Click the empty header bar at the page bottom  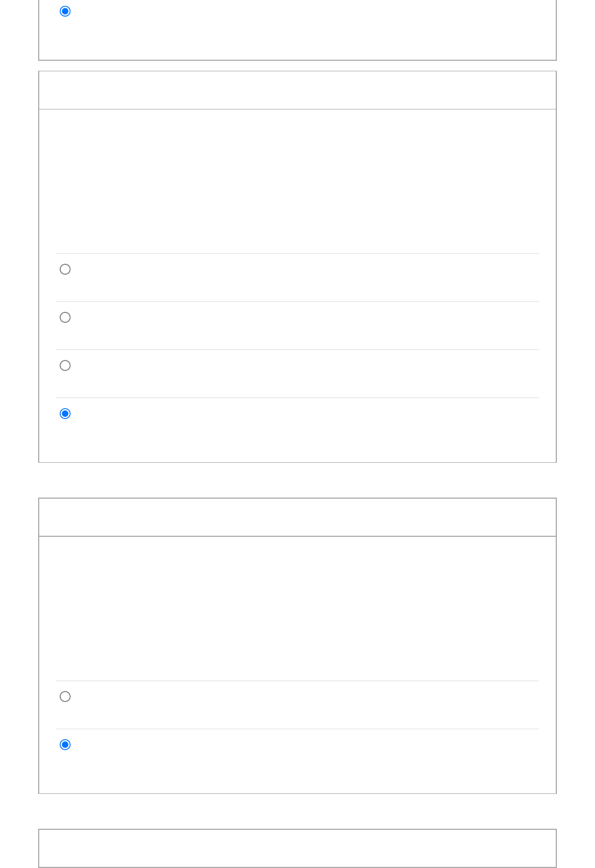point(297,848)
